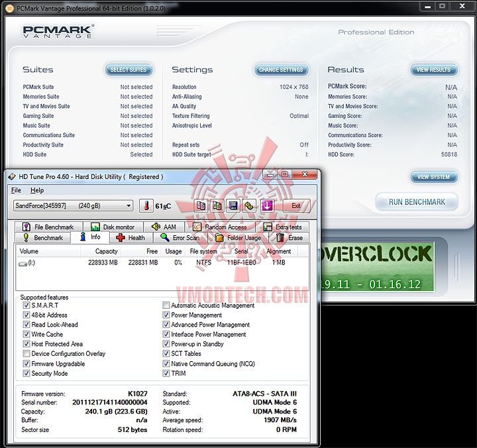Switch to the Erase tab

pos(290,238)
